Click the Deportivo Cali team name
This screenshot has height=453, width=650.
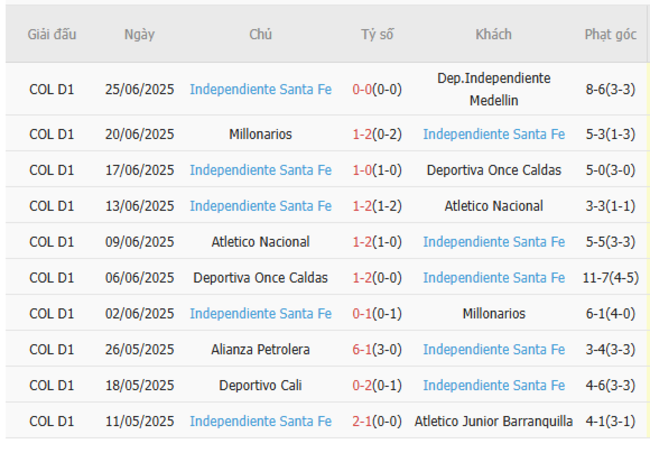tap(260, 385)
